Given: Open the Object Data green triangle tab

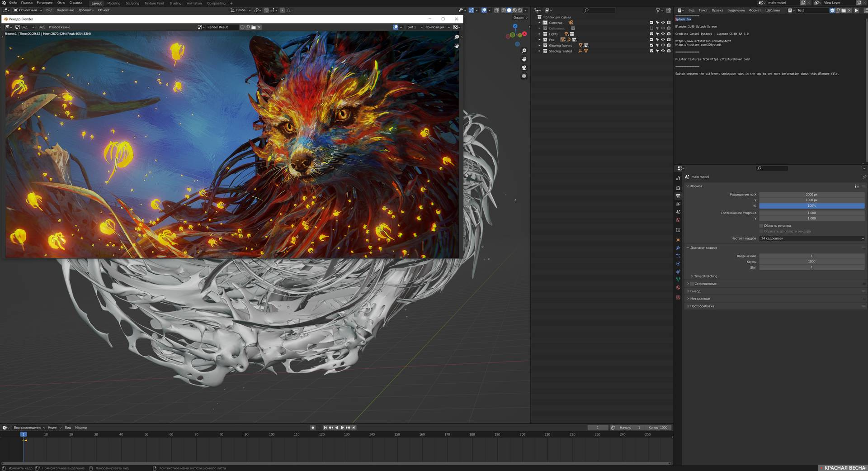Looking at the screenshot, I should [678, 280].
